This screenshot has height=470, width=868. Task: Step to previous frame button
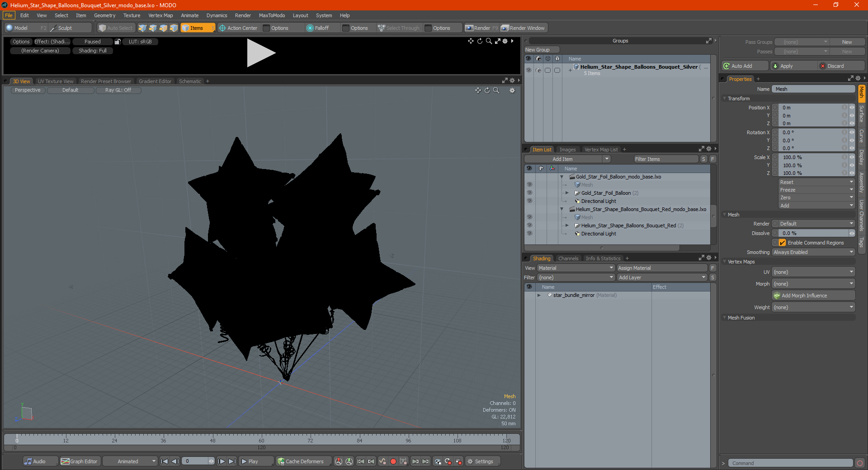click(175, 461)
